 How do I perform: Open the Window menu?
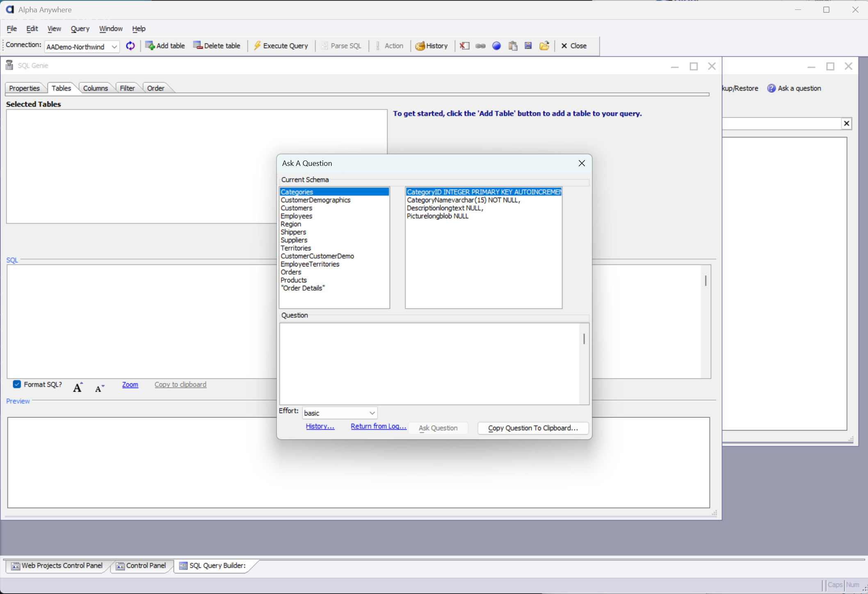(x=111, y=29)
